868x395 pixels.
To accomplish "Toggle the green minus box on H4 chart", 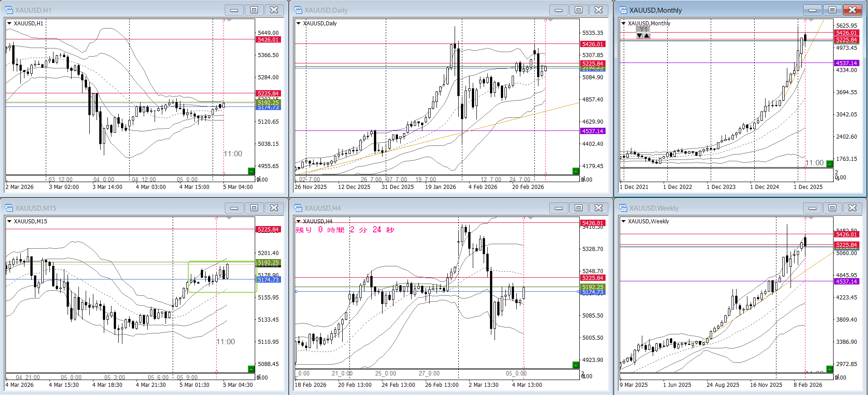I will click(576, 365).
